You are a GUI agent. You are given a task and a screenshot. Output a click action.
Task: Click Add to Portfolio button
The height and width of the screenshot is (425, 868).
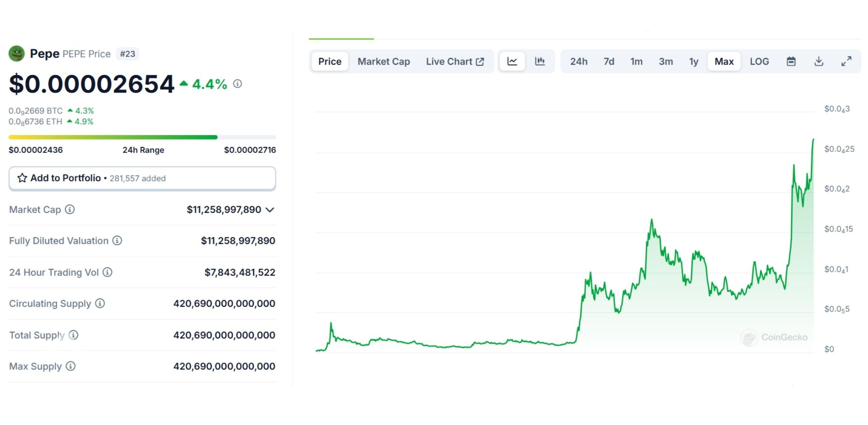point(142,178)
